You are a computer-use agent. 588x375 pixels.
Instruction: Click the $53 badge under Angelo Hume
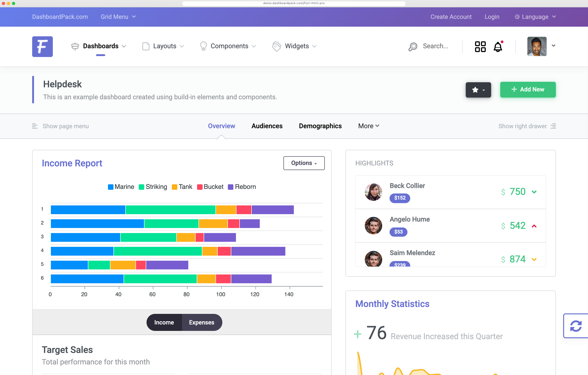tap(398, 232)
